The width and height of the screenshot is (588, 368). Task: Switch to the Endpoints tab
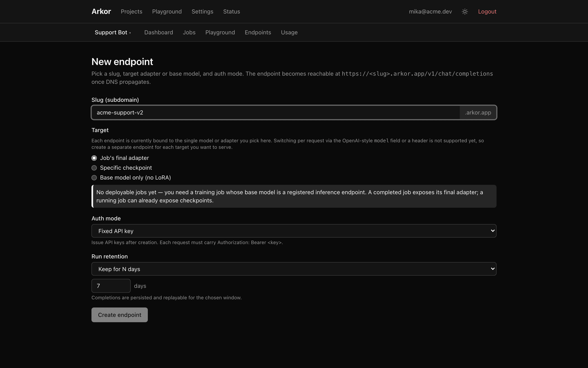[258, 32]
